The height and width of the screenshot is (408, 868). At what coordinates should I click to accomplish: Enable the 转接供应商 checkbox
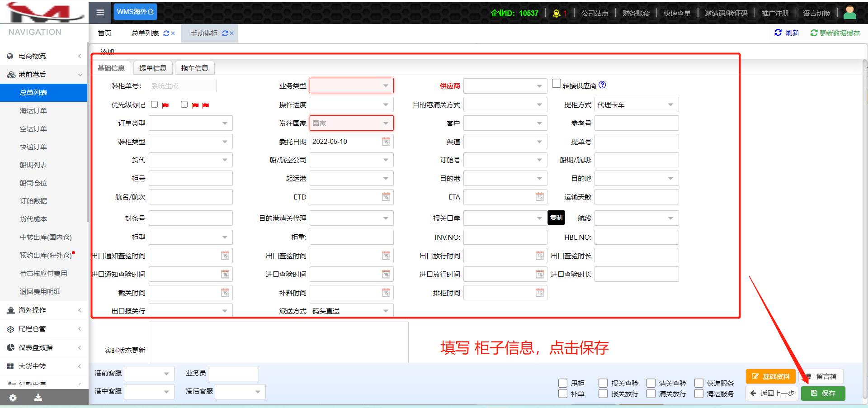[557, 84]
